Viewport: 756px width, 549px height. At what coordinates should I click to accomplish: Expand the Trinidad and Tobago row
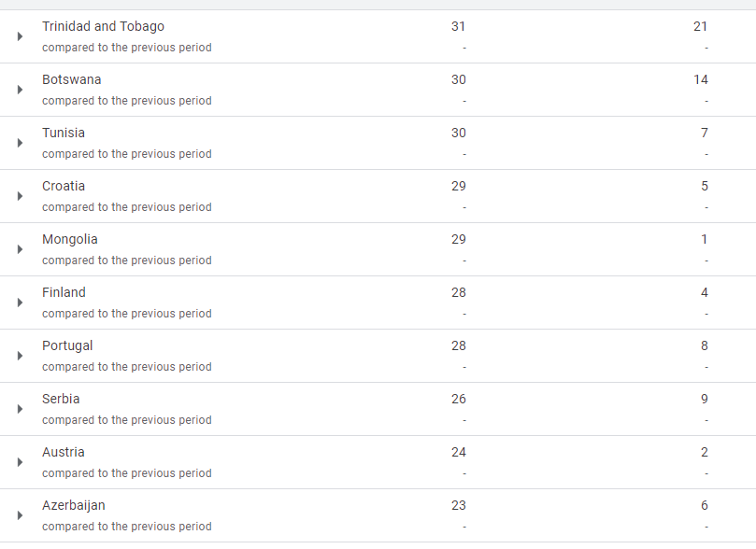click(x=20, y=36)
